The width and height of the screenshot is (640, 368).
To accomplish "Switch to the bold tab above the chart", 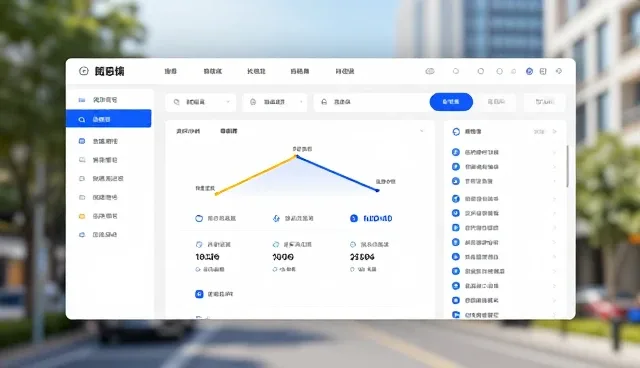I will pyautogui.click(x=229, y=131).
